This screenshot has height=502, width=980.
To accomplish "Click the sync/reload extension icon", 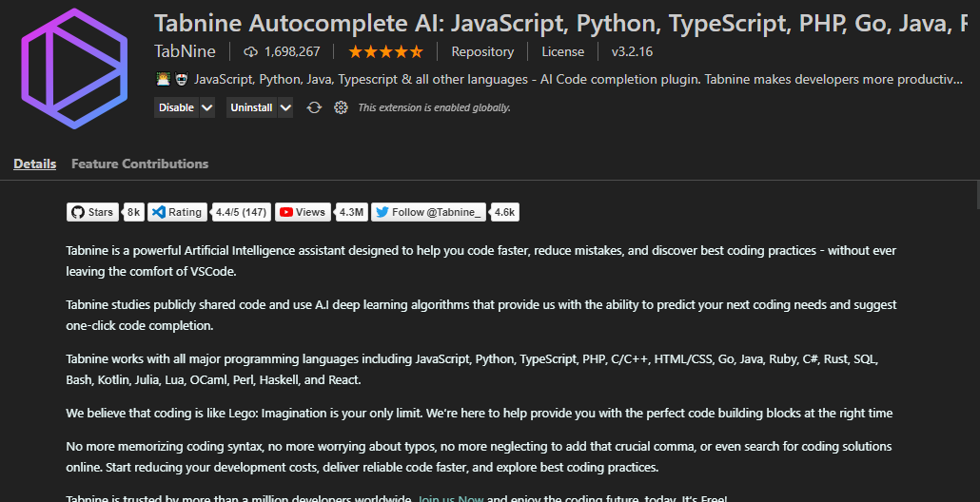I will [x=314, y=107].
